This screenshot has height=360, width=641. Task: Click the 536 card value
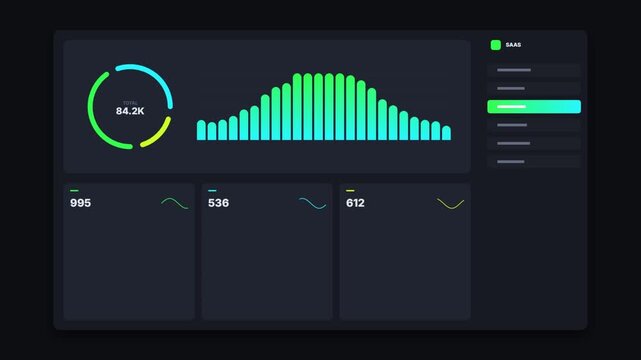click(x=219, y=203)
